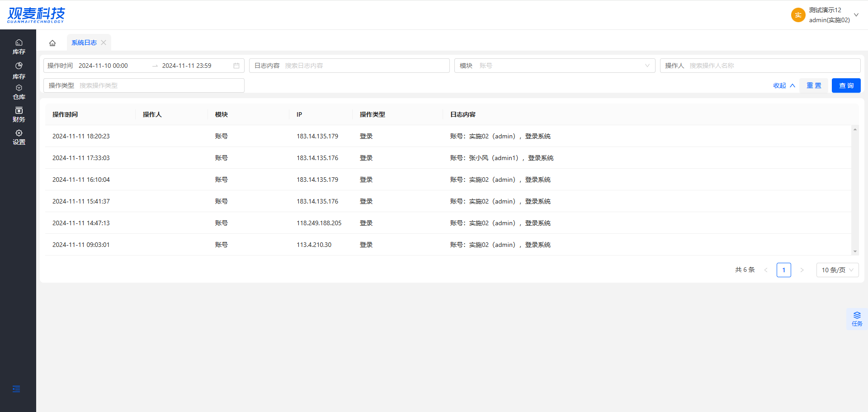
Task: Click the 重置 reset button
Action: 814,85
